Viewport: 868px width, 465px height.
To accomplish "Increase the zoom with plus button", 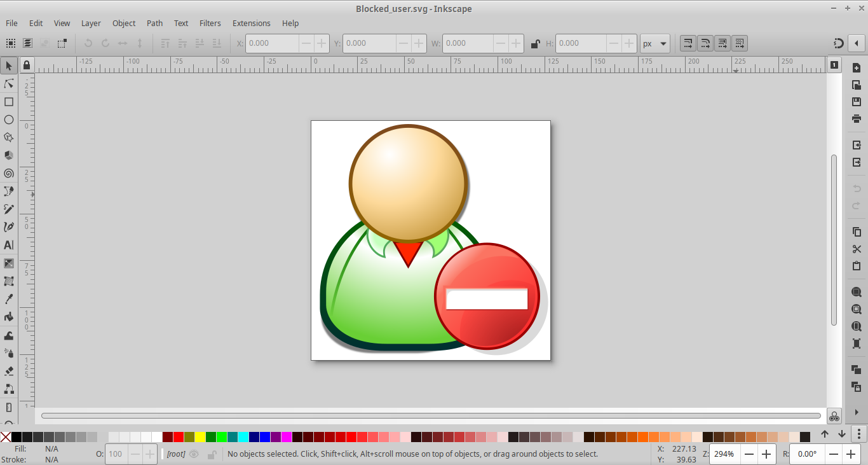I will click(766, 454).
